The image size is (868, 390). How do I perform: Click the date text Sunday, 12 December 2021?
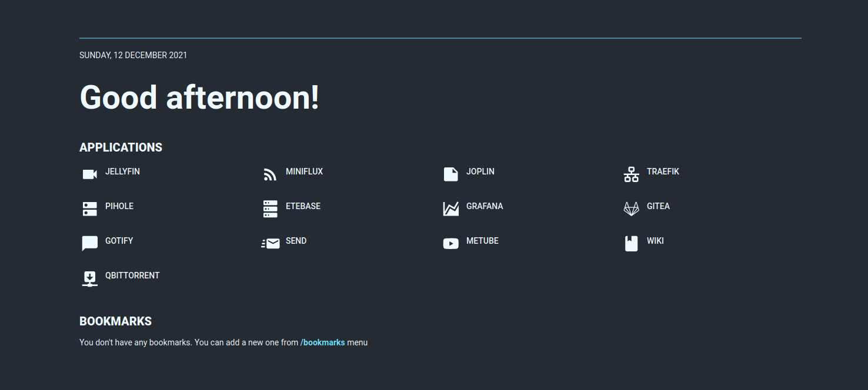click(133, 55)
